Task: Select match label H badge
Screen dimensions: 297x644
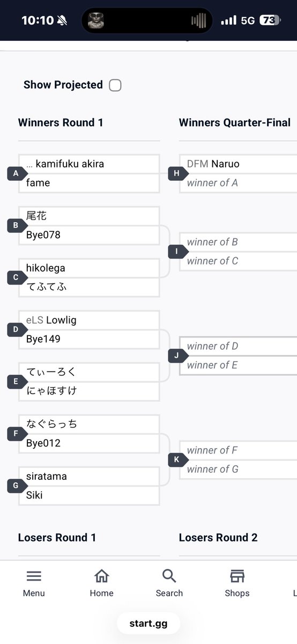Action: click(177, 173)
